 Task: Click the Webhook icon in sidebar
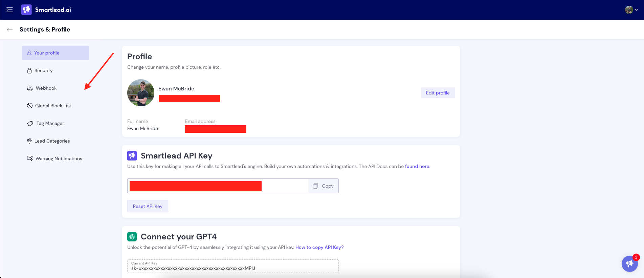[30, 88]
